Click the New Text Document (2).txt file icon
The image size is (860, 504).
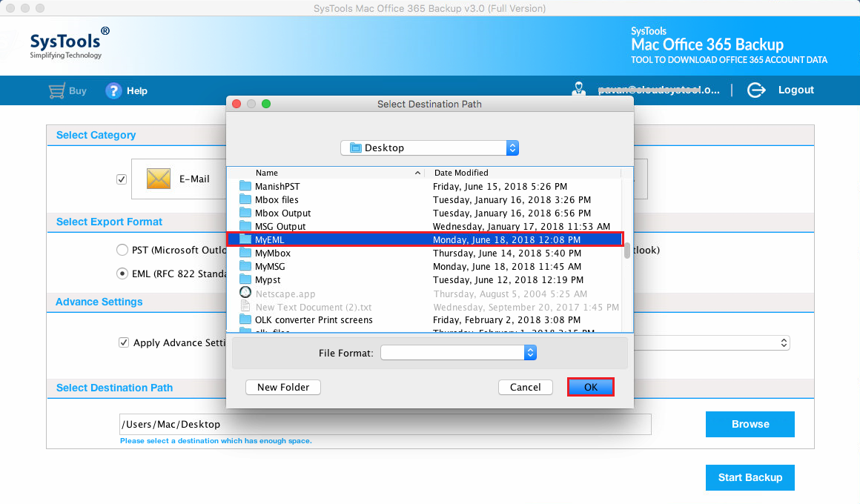click(245, 307)
